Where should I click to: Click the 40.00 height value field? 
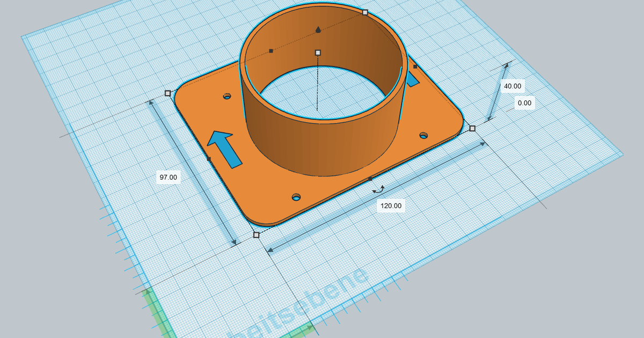[x=512, y=86]
